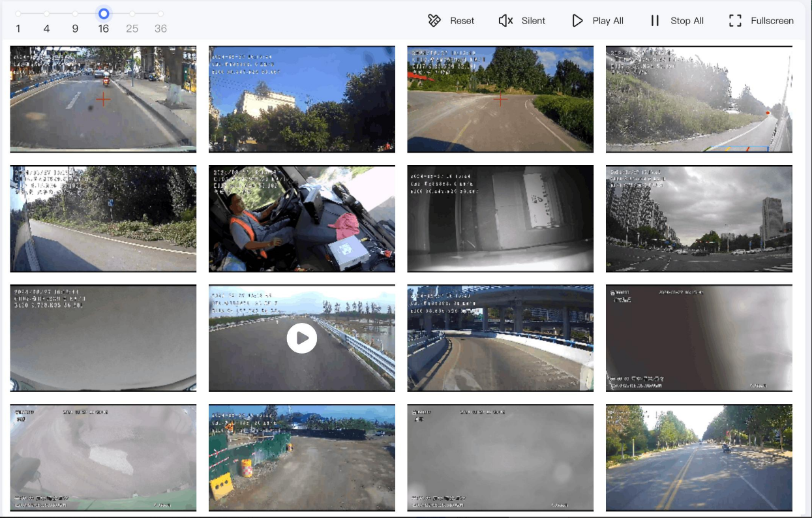This screenshot has width=812, height=518.
Task: Click the Stop All text label
Action: [687, 21]
